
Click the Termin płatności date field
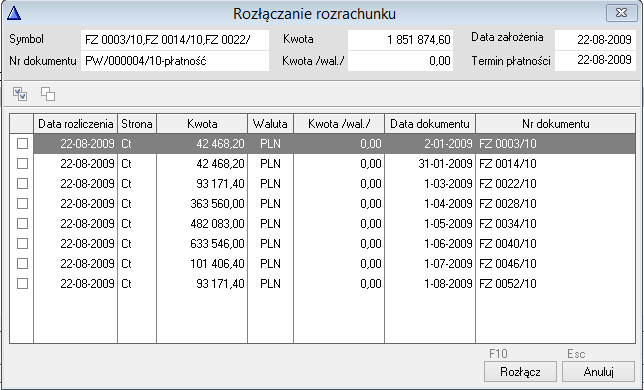point(595,61)
